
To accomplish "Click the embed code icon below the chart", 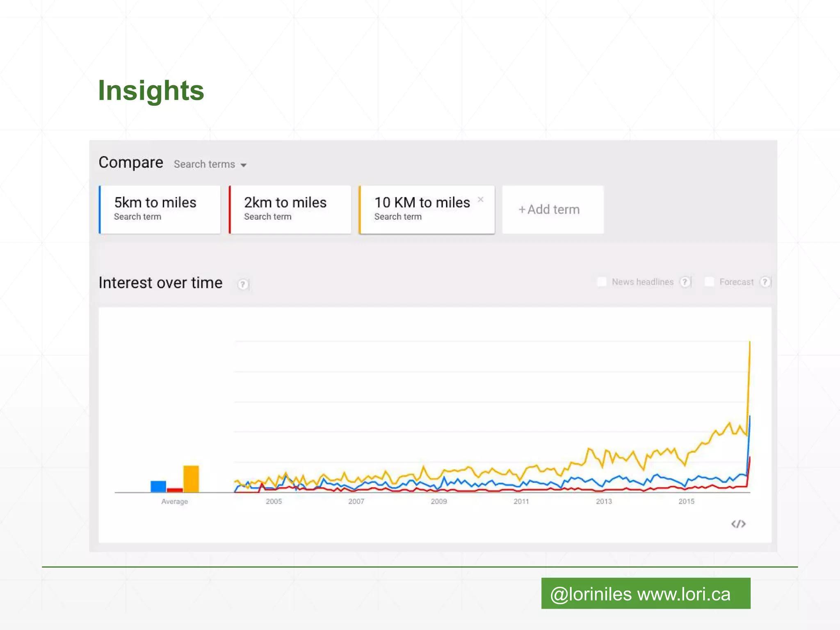I will pyautogui.click(x=738, y=524).
